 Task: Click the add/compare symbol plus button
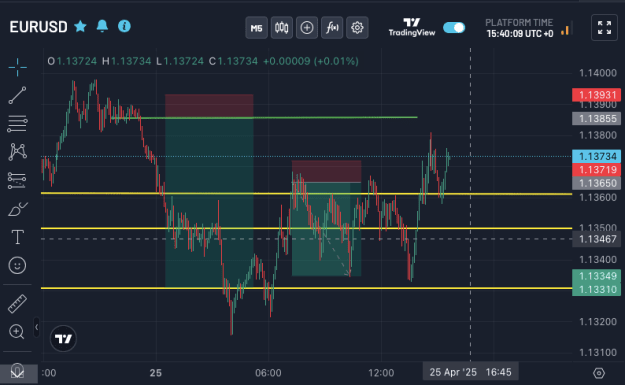pyautogui.click(x=307, y=28)
